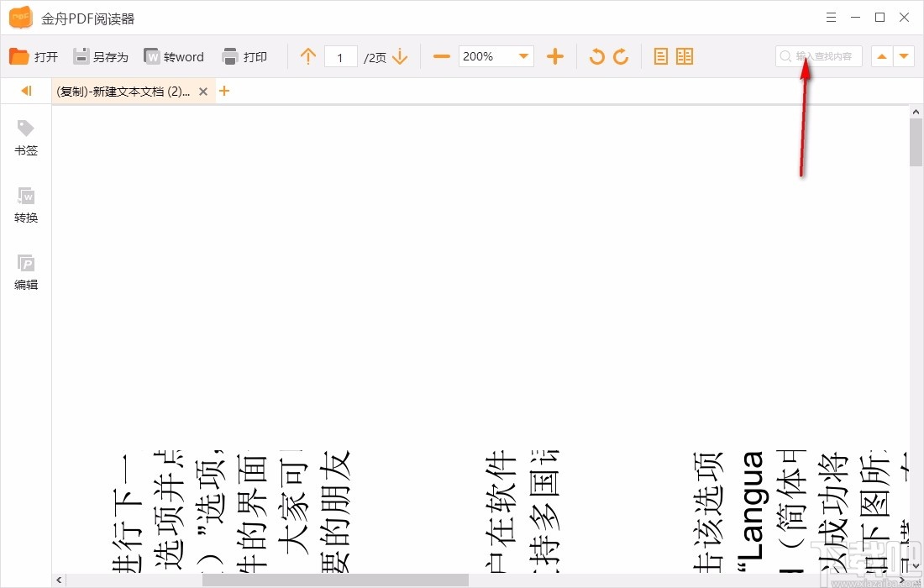This screenshot has width=924, height=588.
Task: Add a new tab with plus icon
Action: coord(224,91)
